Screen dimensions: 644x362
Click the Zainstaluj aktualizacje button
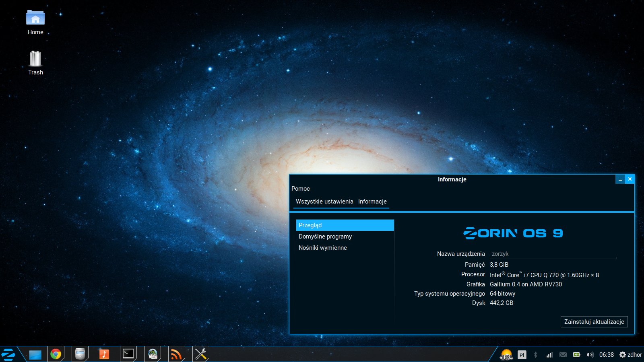594,322
